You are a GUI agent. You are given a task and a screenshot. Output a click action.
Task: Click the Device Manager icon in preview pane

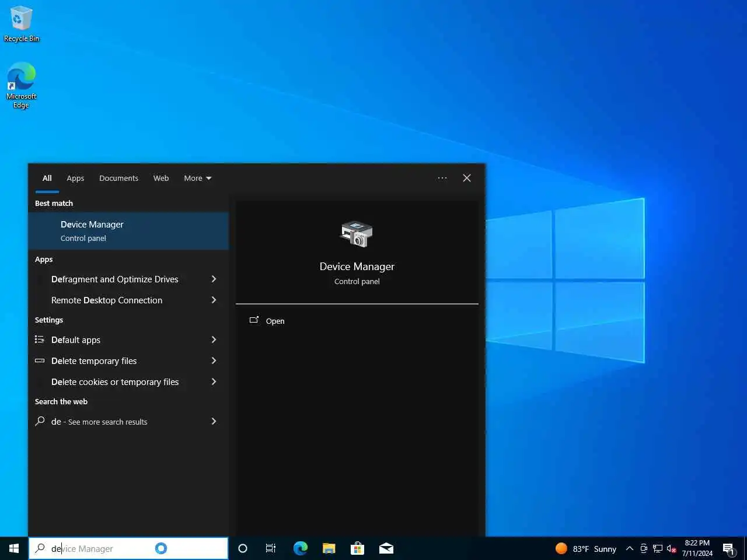(357, 234)
